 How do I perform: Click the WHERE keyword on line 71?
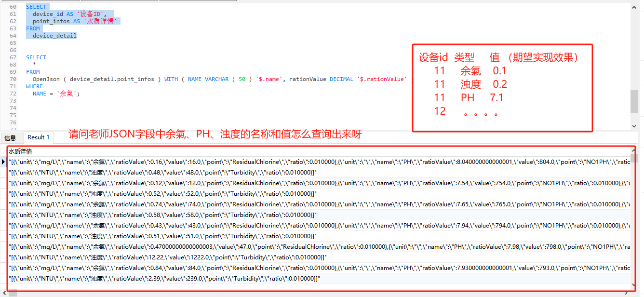(34, 86)
